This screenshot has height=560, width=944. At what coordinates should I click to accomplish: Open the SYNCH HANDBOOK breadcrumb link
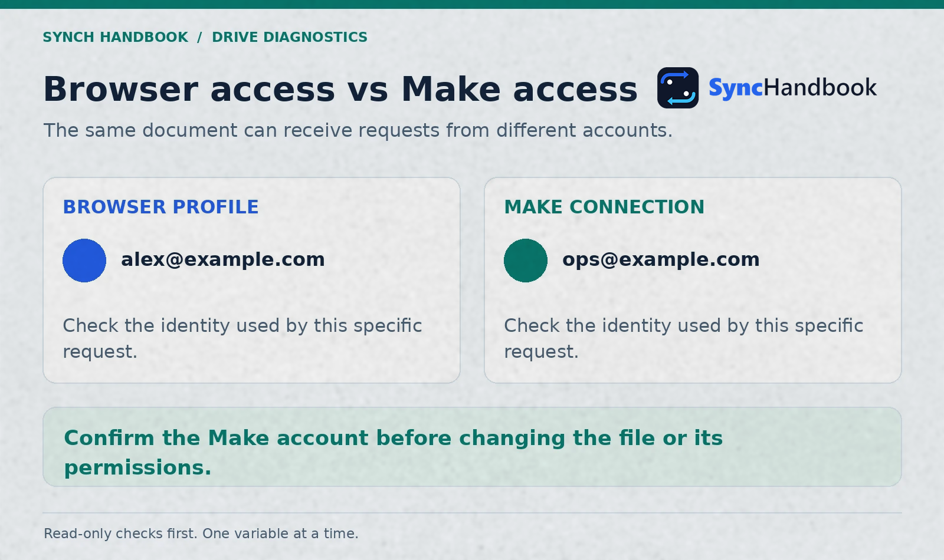point(116,37)
